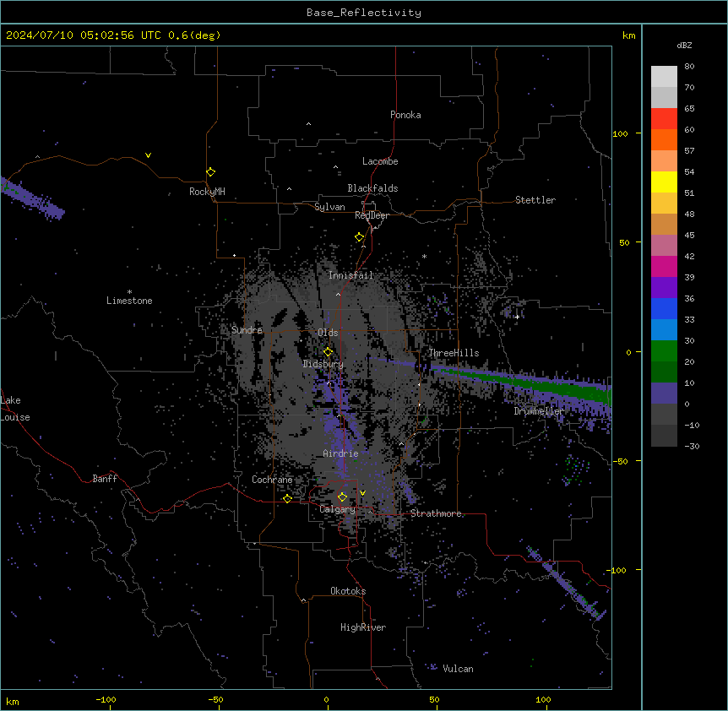Click the Ponoka city label
This screenshot has height=711, width=728.
pos(405,115)
